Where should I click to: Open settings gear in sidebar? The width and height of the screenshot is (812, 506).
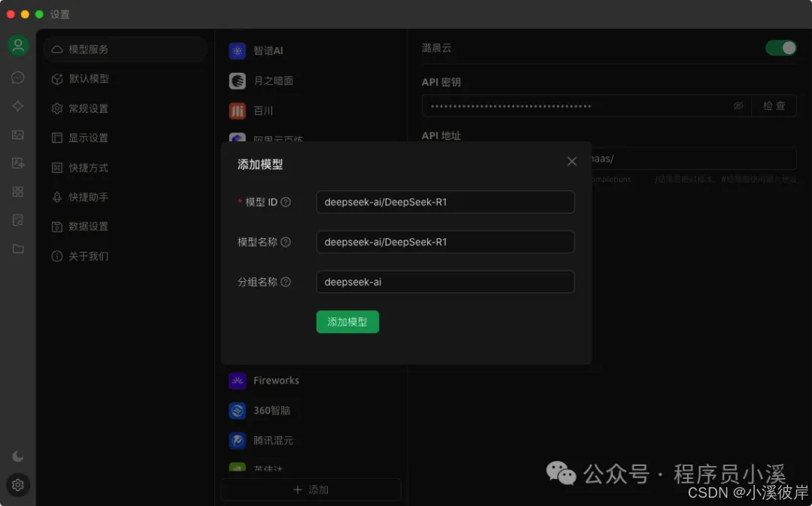click(x=17, y=485)
